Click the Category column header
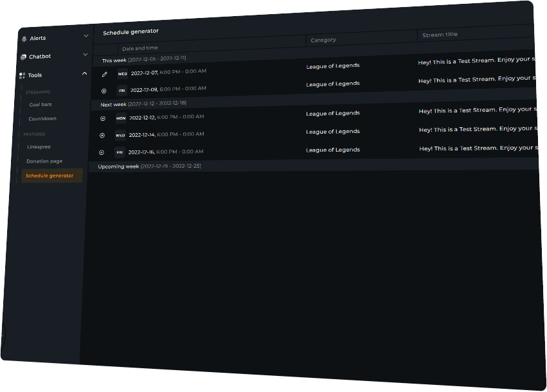The image size is (547, 392). 323,40
